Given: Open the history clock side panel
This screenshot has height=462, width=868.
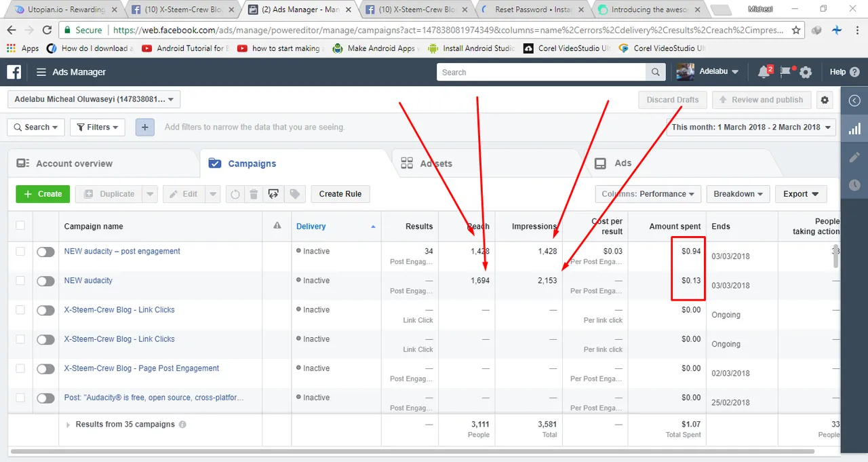Looking at the screenshot, I should click(854, 185).
